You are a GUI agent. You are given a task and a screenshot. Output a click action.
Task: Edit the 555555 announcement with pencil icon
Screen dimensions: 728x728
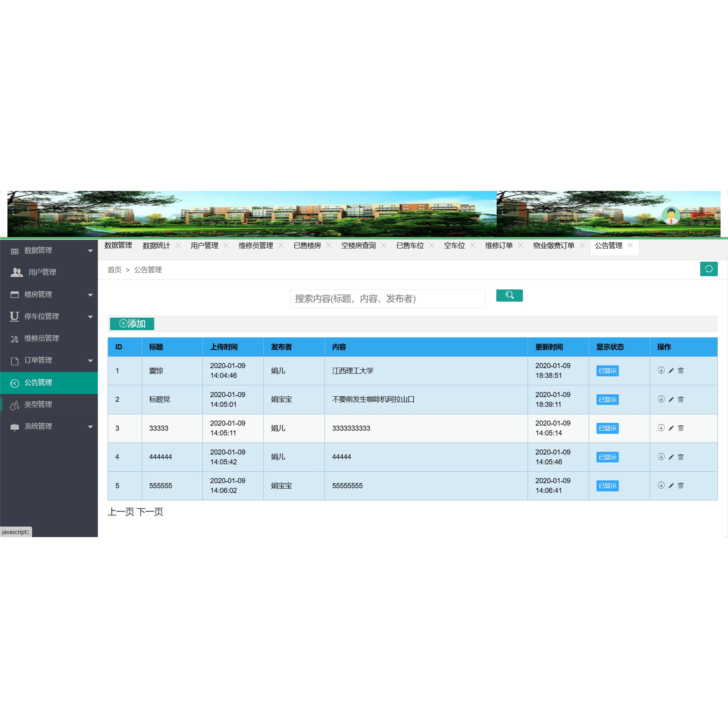pyautogui.click(x=671, y=486)
